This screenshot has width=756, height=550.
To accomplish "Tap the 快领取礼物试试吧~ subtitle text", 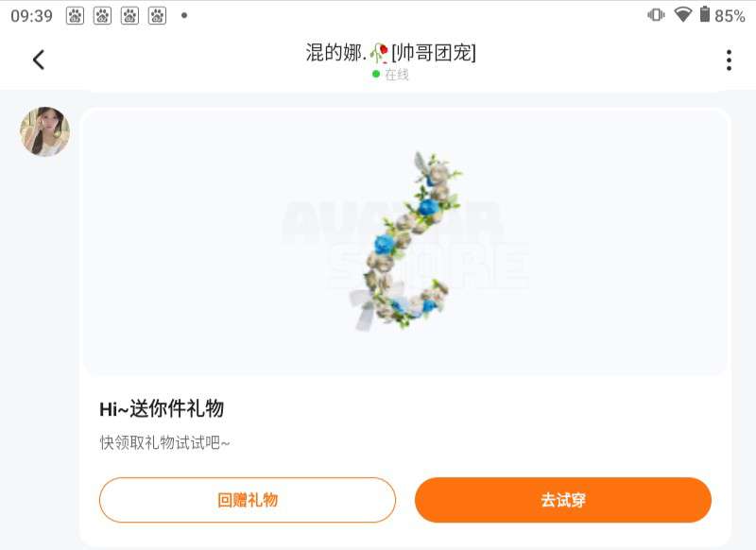I will tap(164, 442).
